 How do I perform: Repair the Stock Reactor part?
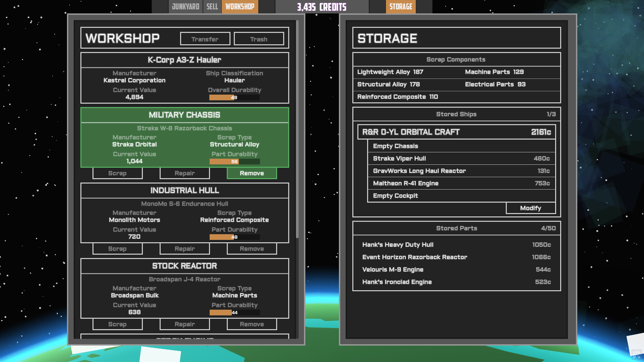pyautogui.click(x=184, y=324)
